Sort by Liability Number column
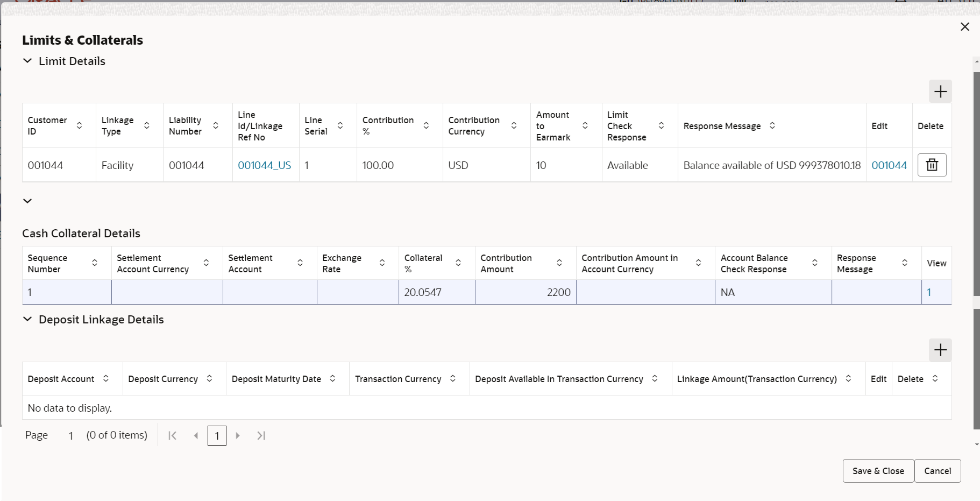Screen dimensions: 980x501 coord(216,125)
